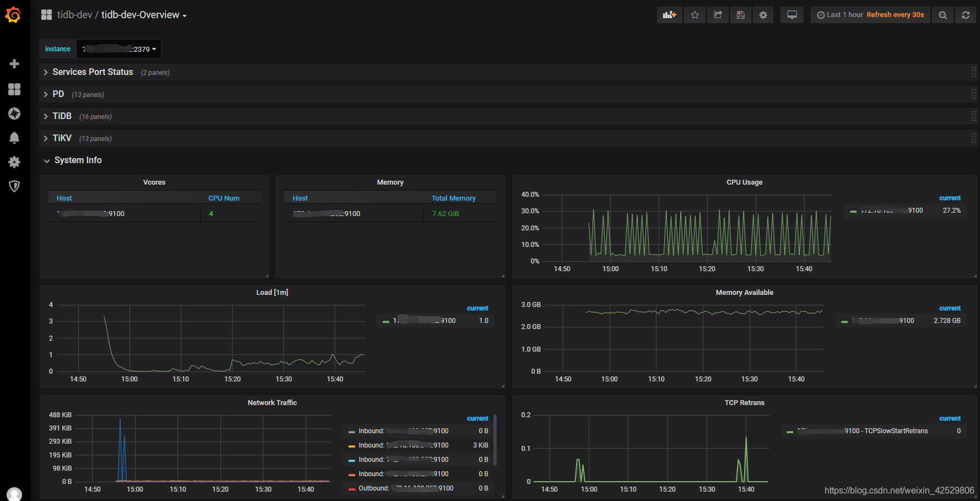The image size is (980, 501).
Task: Click the dashboard grid icon beside tidb-dev
Action: [46, 15]
